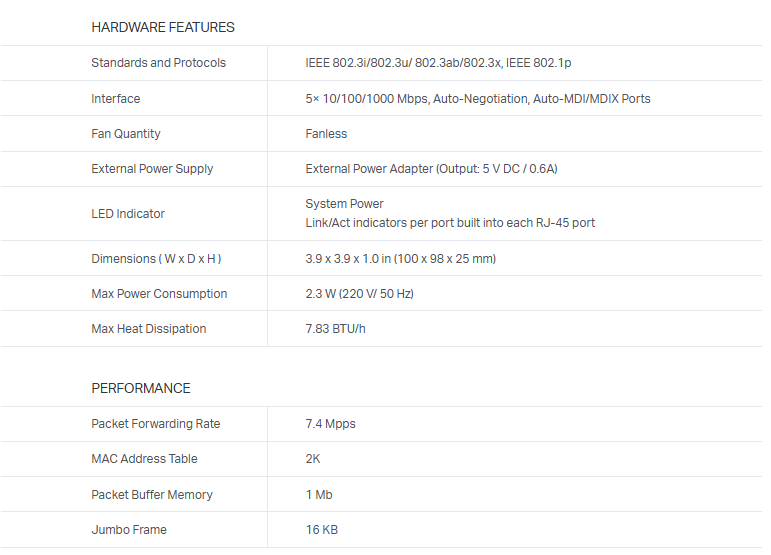Click the Interface row label
The width and height of the screenshot is (771, 555).
[x=116, y=99]
